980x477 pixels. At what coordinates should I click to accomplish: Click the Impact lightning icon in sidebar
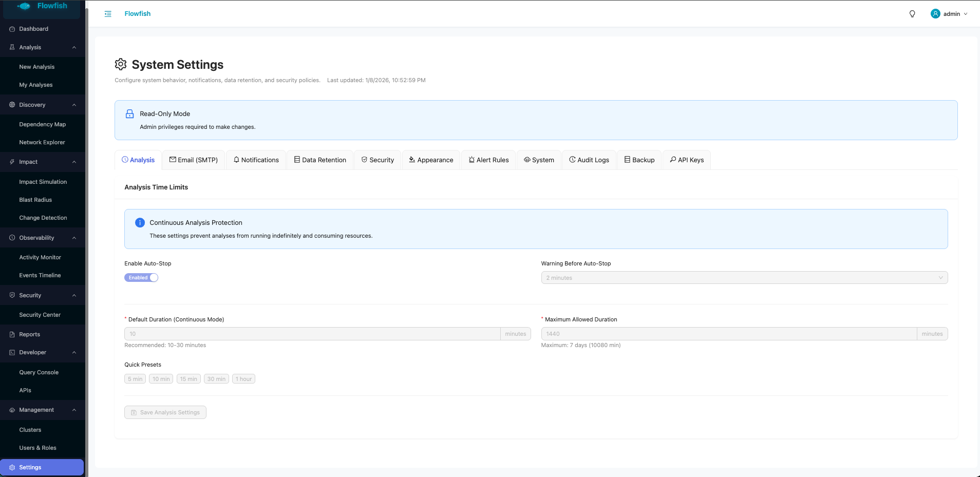click(x=12, y=162)
